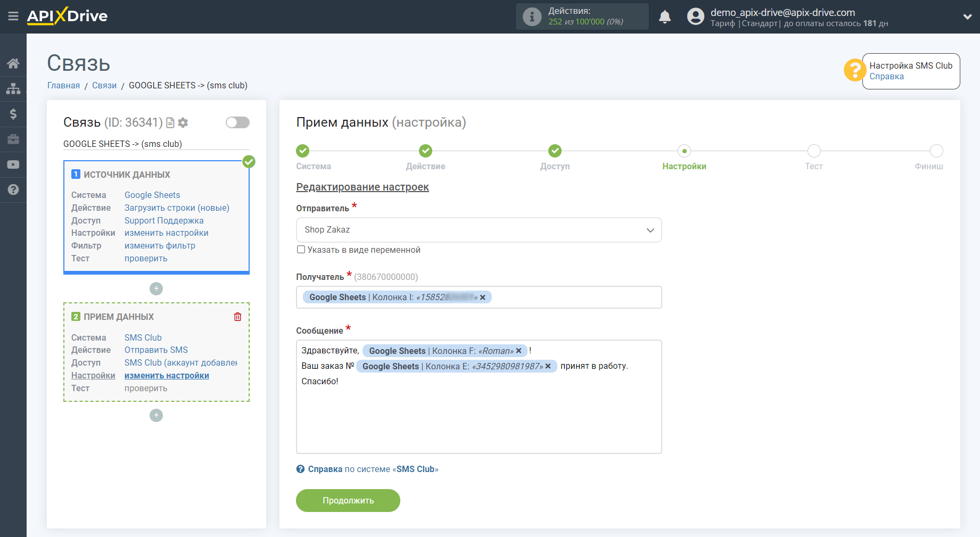Viewport: 980px width, 537px height.
Task: Click the ApiX-Drive logo
Action: pyautogui.click(x=67, y=16)
